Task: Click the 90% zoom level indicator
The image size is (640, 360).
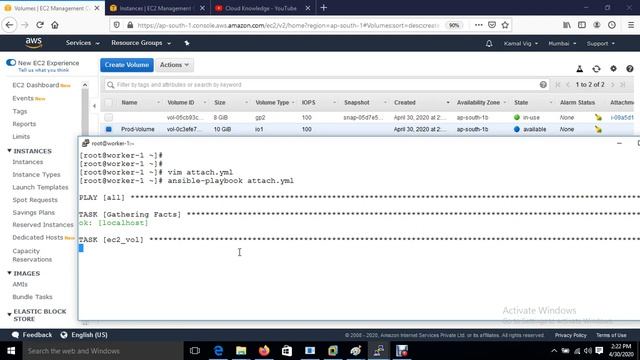Action: pos(454,25)
